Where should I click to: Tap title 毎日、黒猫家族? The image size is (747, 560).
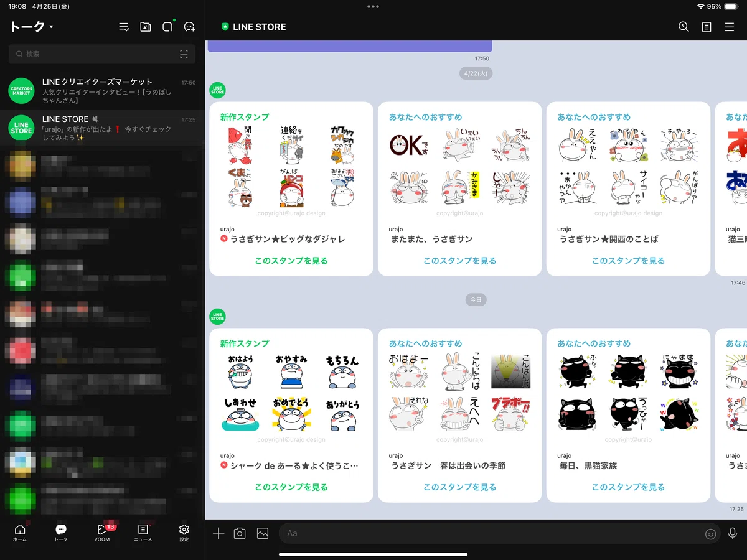(588, 465)
